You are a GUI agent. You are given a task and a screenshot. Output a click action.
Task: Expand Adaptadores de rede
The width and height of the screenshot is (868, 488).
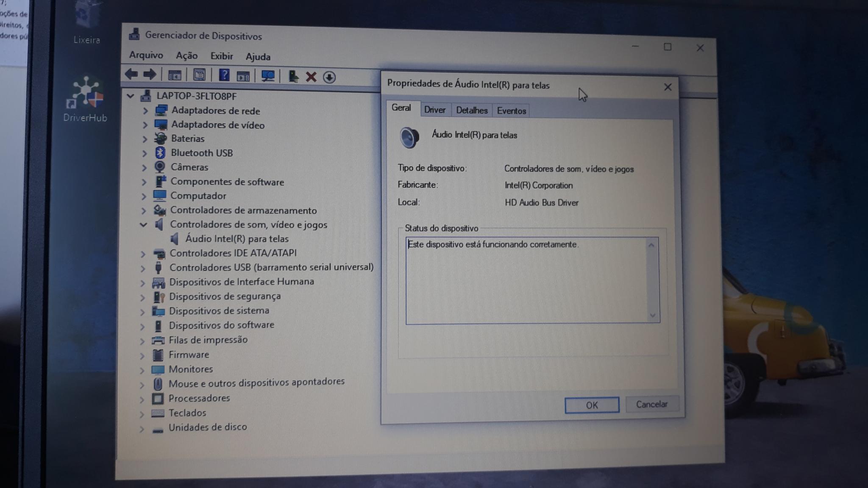145,111
